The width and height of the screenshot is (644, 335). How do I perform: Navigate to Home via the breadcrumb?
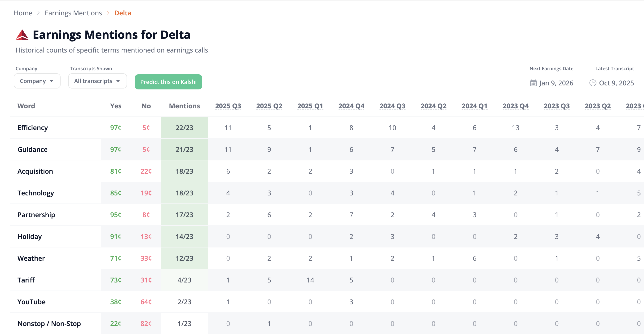[x=23, y=13]
